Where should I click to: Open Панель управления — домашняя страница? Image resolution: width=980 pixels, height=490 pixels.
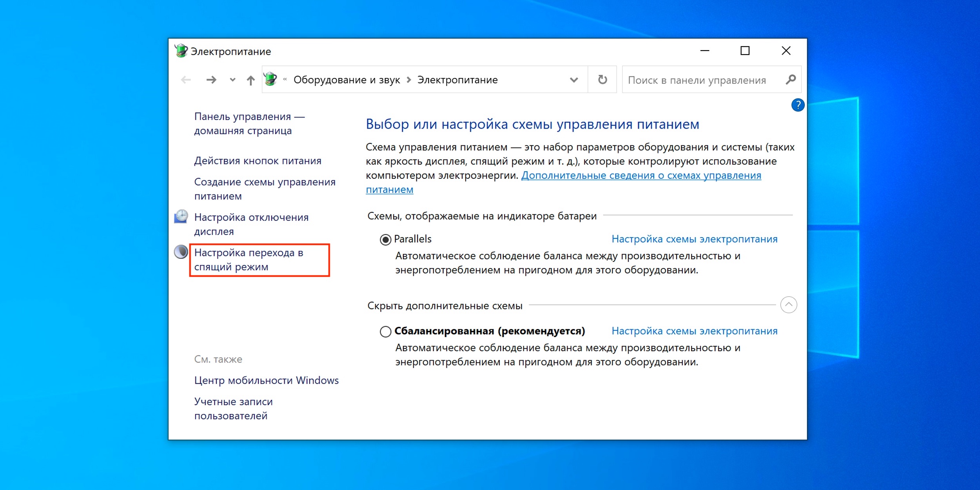click(249, 123)
